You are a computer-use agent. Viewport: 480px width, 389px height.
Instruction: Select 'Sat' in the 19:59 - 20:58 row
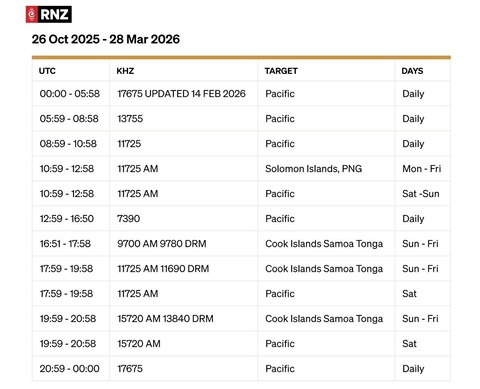click(409, 344)
